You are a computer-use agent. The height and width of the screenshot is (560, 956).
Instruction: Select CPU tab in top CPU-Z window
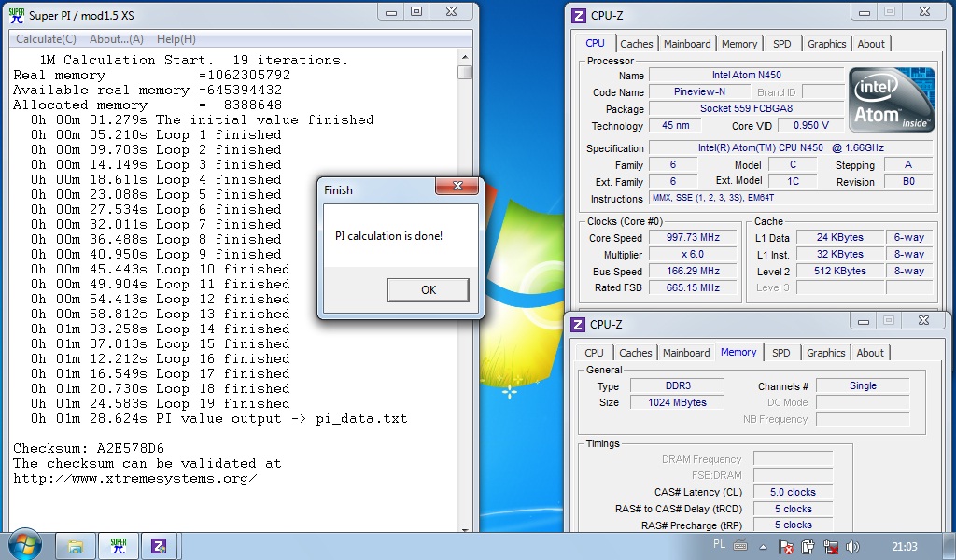(595, 43)
